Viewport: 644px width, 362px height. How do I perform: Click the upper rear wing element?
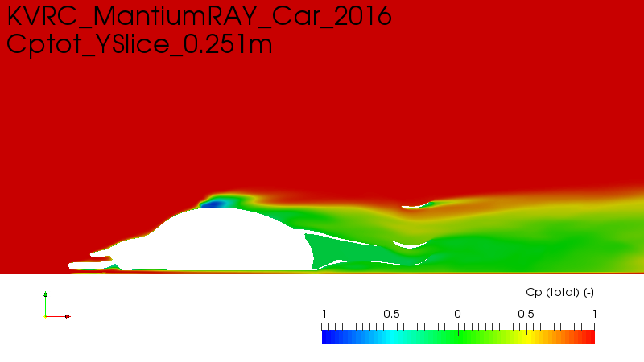(418, 205)
